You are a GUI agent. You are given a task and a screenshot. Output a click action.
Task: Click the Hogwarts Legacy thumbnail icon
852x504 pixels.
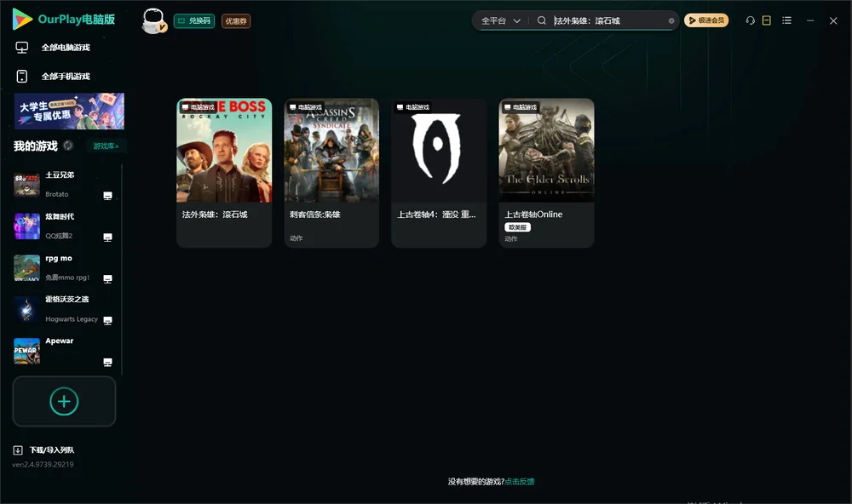[26, 310]
